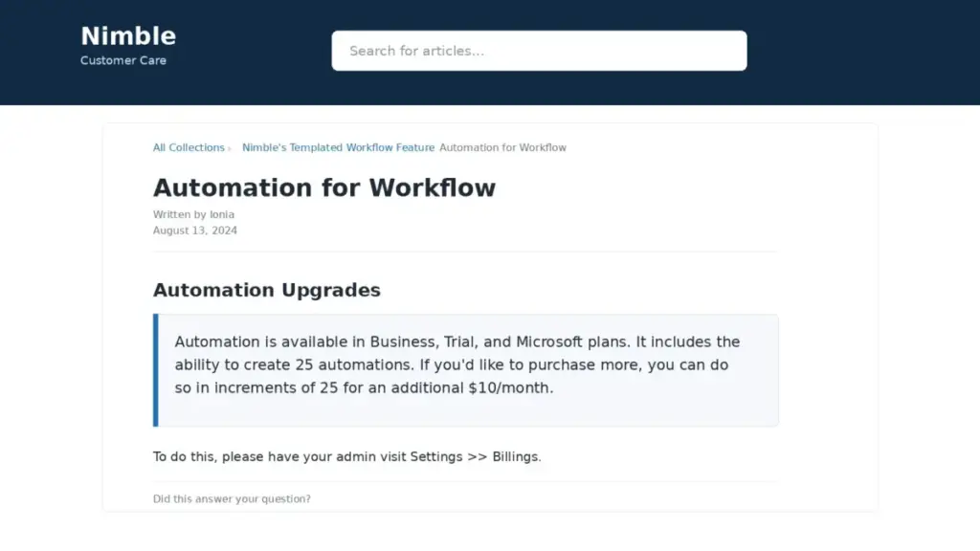This screenshot has width=980, height=551.
Task: Click the Written by Ionia author line
Action: (193, 214)
